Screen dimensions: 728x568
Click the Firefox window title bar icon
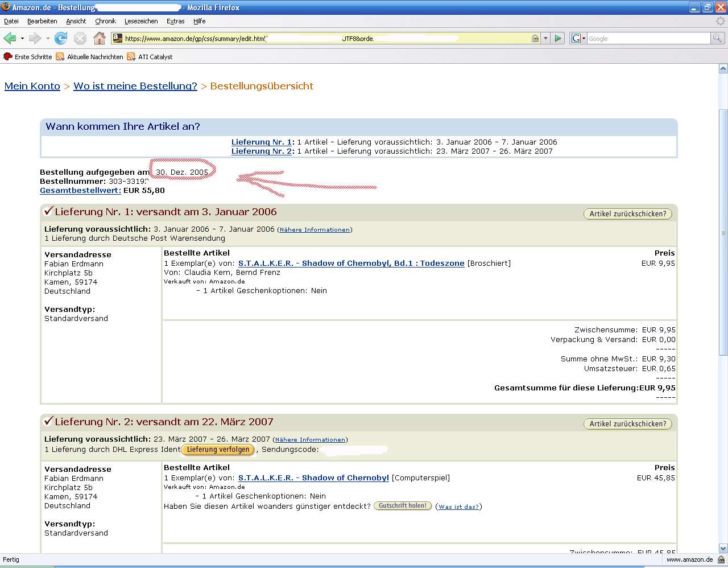[x=6, y=7]
